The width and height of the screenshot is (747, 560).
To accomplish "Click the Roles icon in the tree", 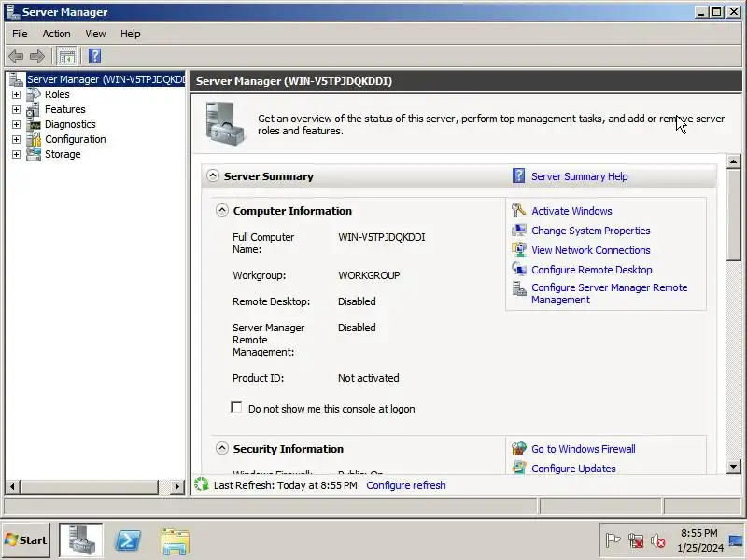I will pos(34,94).
